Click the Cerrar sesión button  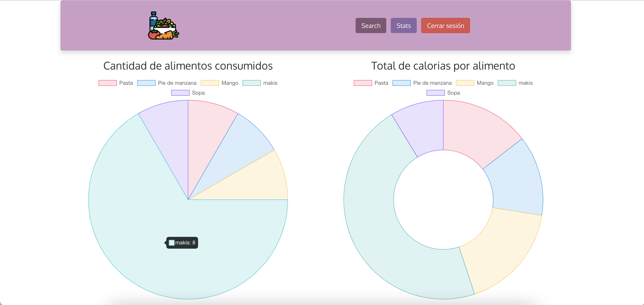[445, 25]
